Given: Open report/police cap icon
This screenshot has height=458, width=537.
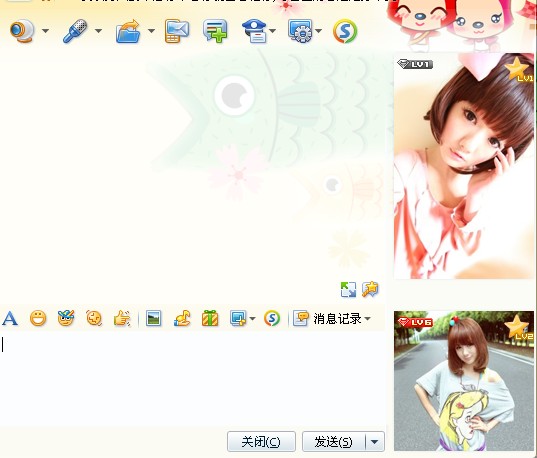Looking at the screenshot, I should coord(255,31).
